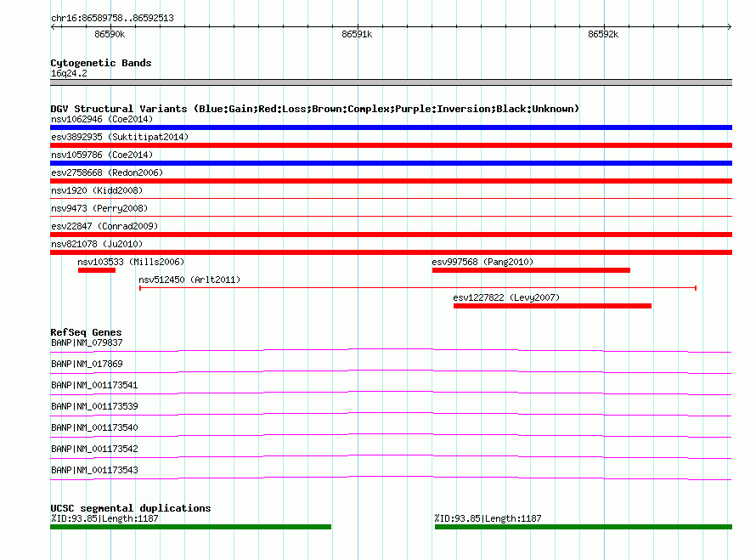Image resolution: width=756 pixels, height=560 pixels.
Task: Open transcript BANP|NM_001173542
Action: tap(94, 449)
